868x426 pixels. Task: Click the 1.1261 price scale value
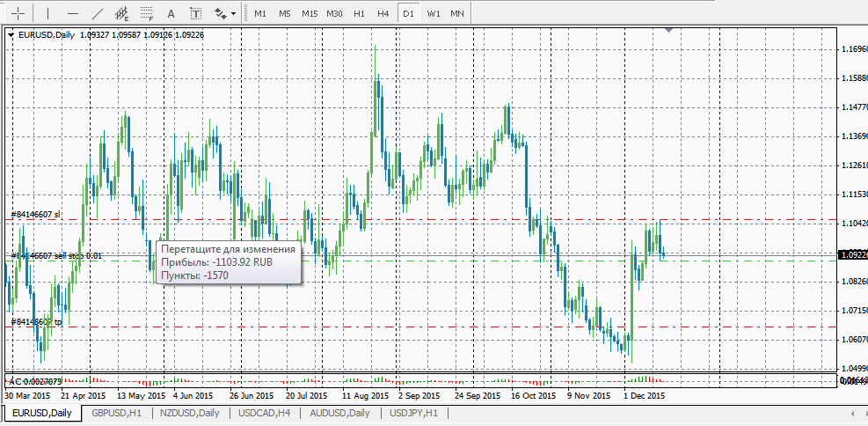(x=855, y=165)
